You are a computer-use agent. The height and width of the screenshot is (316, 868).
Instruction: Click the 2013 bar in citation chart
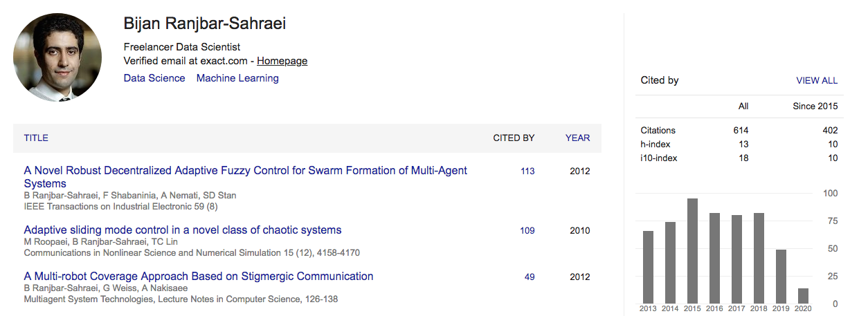point(648,267)
